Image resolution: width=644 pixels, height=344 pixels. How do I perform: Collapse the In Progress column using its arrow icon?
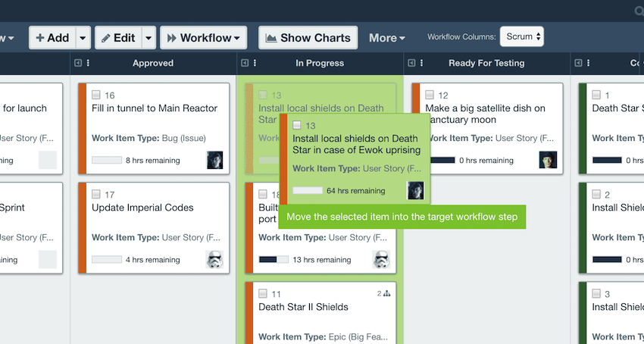pos(245,63)
